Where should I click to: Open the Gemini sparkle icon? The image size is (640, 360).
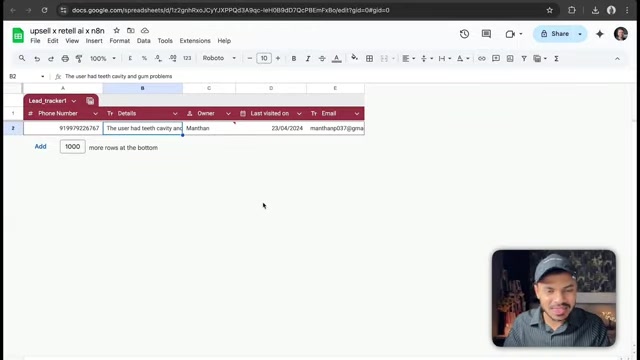click(x=600, y=34)
